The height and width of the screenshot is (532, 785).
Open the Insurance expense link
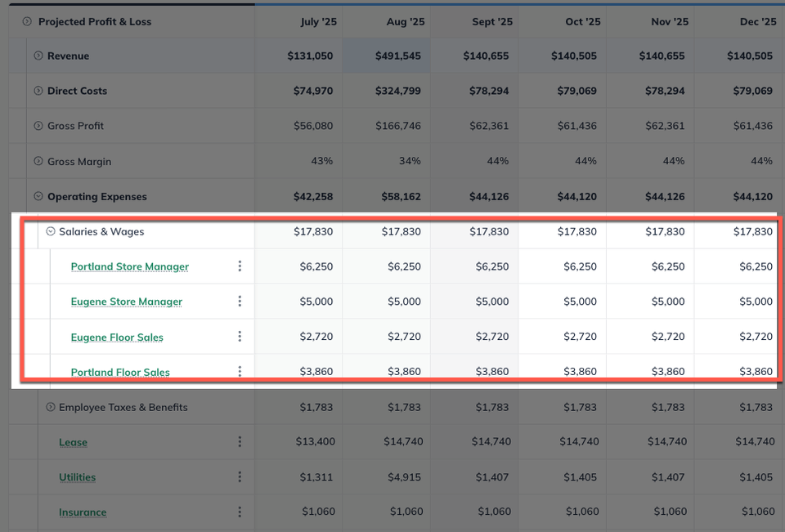[83, 512]
